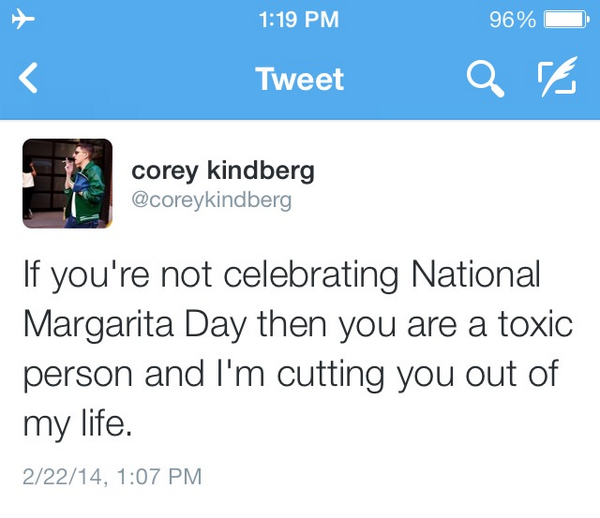Open the search magnifier icon
The width and height of the screenshot is (600, 518).
484,79
